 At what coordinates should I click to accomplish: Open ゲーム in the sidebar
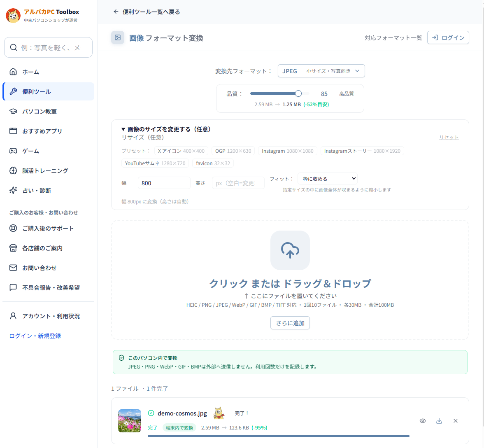49,151
